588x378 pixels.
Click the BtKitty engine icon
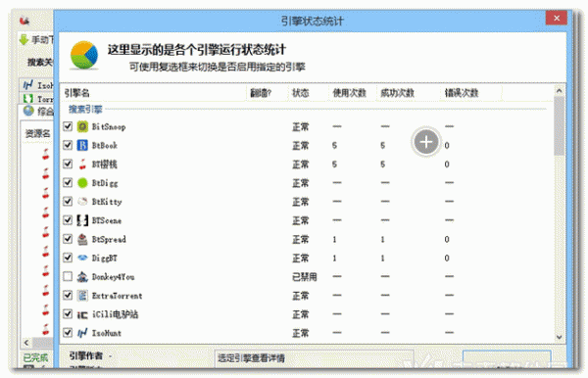pyautogui.click(x=82, y=202)
